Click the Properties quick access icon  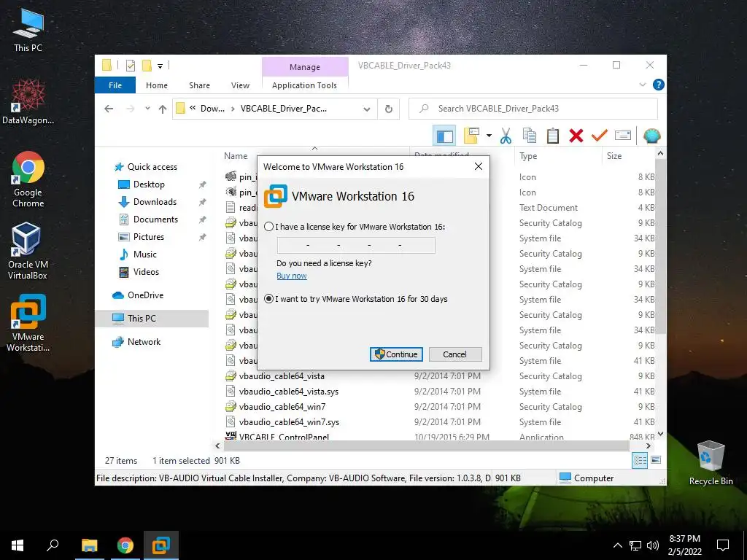point(130,66)
